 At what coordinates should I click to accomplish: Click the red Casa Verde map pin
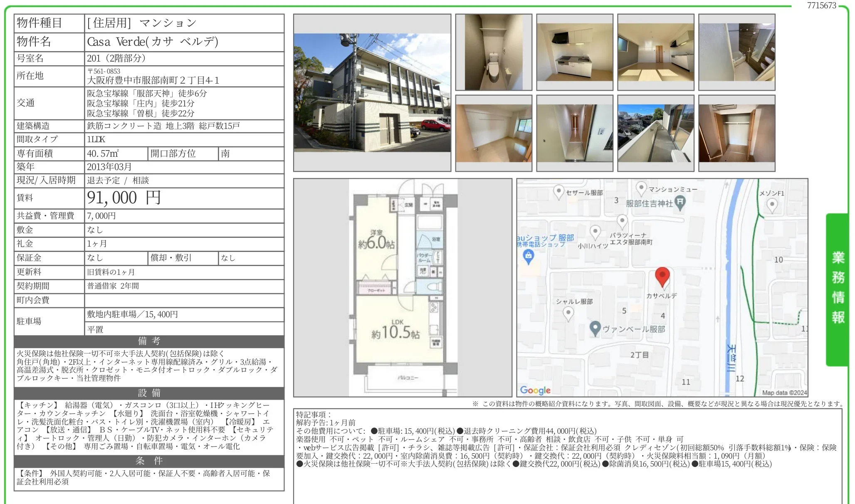662,277
